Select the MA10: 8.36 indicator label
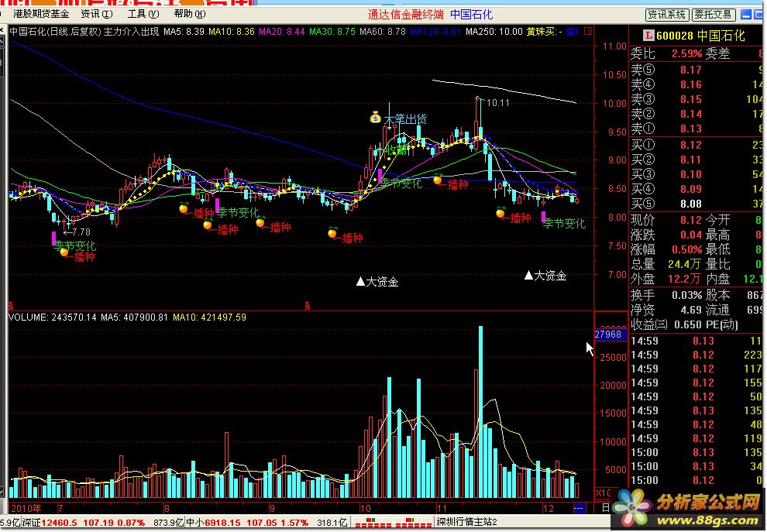Image resolution: width=767 pixels, height=532 pixels. [x=232, y=32]
